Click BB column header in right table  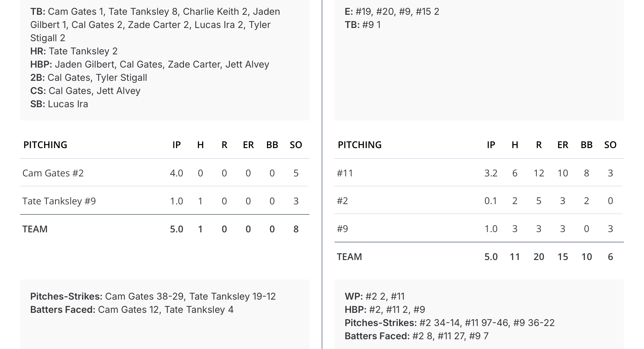click(586, 145)
